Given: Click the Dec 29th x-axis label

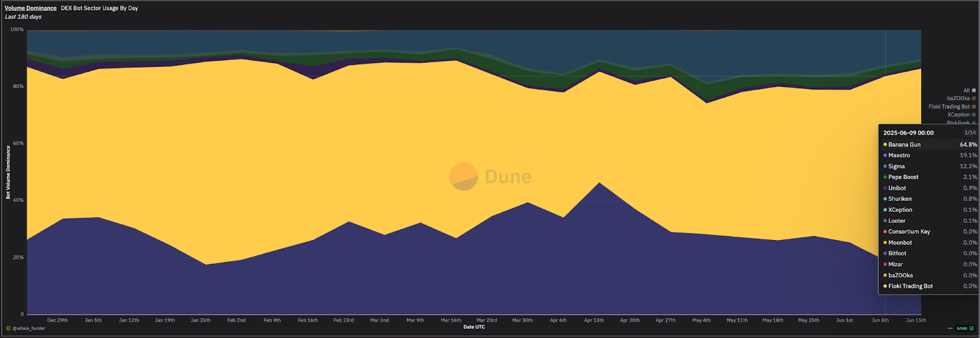Looking at the screenshot, I should (x=58, y=320).
